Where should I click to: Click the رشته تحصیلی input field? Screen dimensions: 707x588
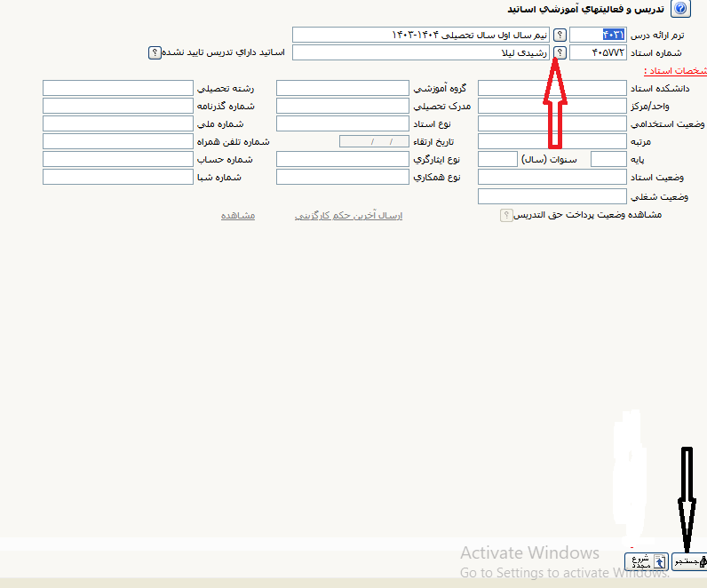click(x=117, y=88)
